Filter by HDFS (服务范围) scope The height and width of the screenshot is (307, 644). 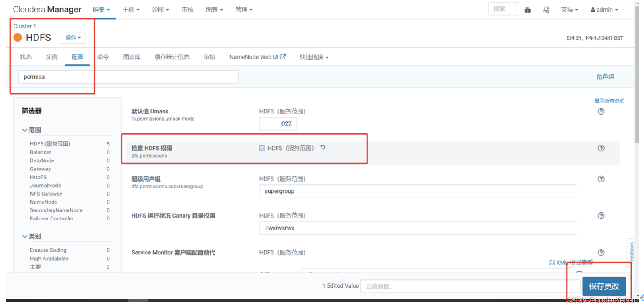click(50, 144)
